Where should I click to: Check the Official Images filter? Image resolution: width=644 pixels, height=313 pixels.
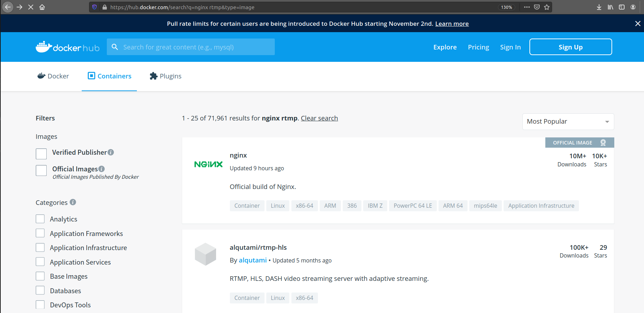41,170
